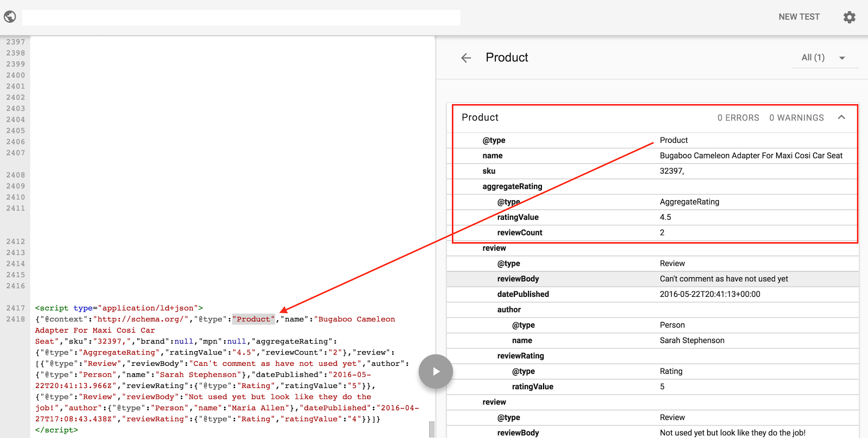Viewport: 868px width, 438px height.
Task: Select author name Sarah Stephenson
Action: tap(692, 340)
